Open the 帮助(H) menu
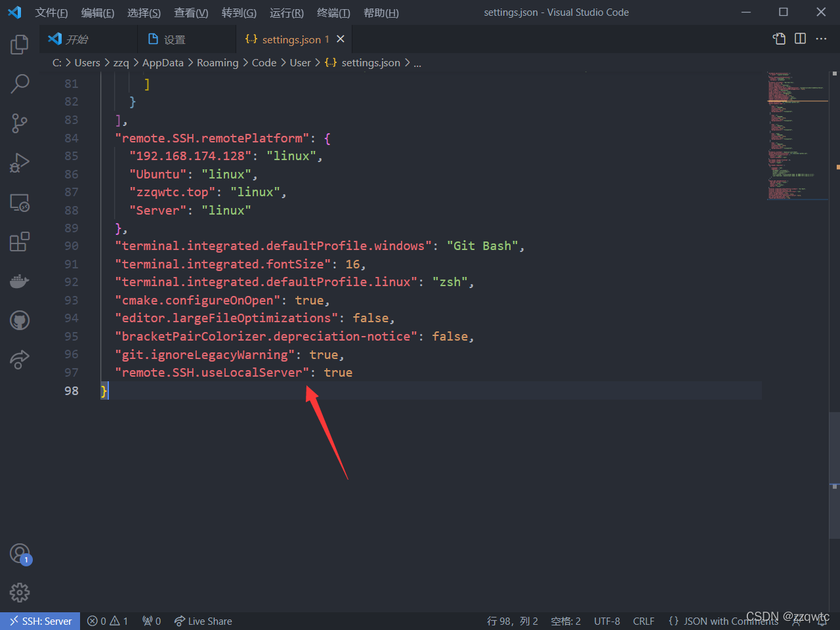The image size is (840, 630). (381, 12)
